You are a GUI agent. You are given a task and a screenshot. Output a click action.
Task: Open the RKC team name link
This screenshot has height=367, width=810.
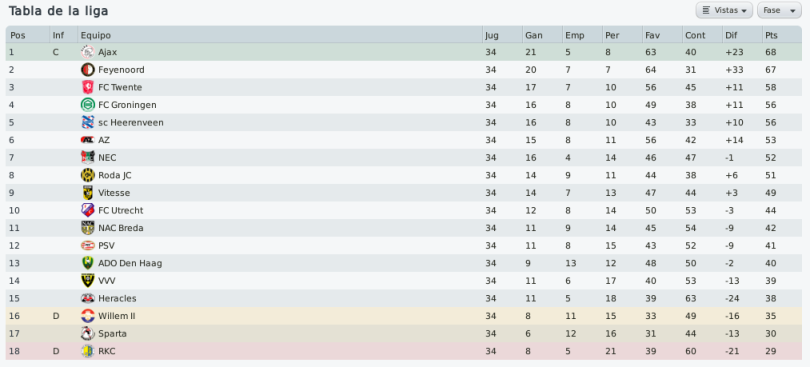106,351
